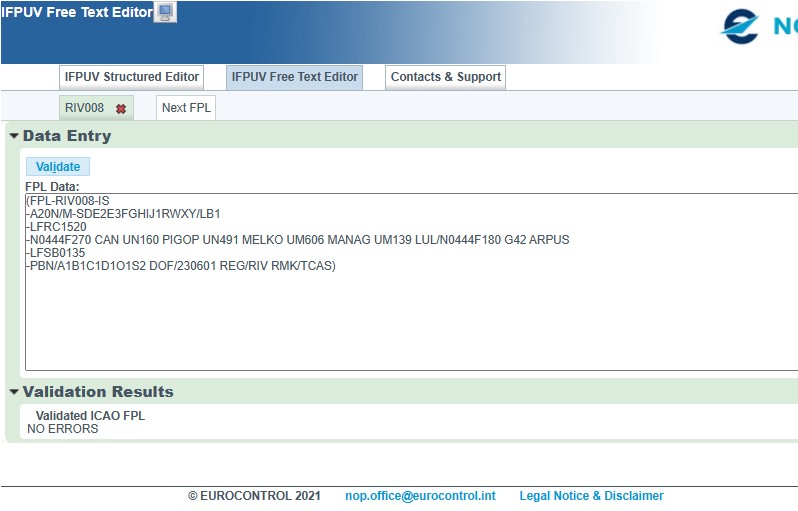Open the Next FPL tab
Screen dimensions: 798x511
186,108
